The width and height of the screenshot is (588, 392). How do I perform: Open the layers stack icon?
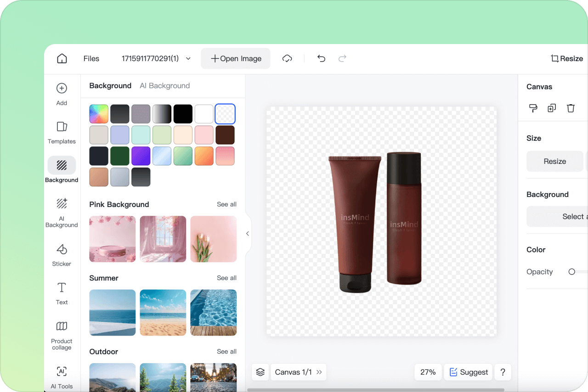click(x=260, y=372)
